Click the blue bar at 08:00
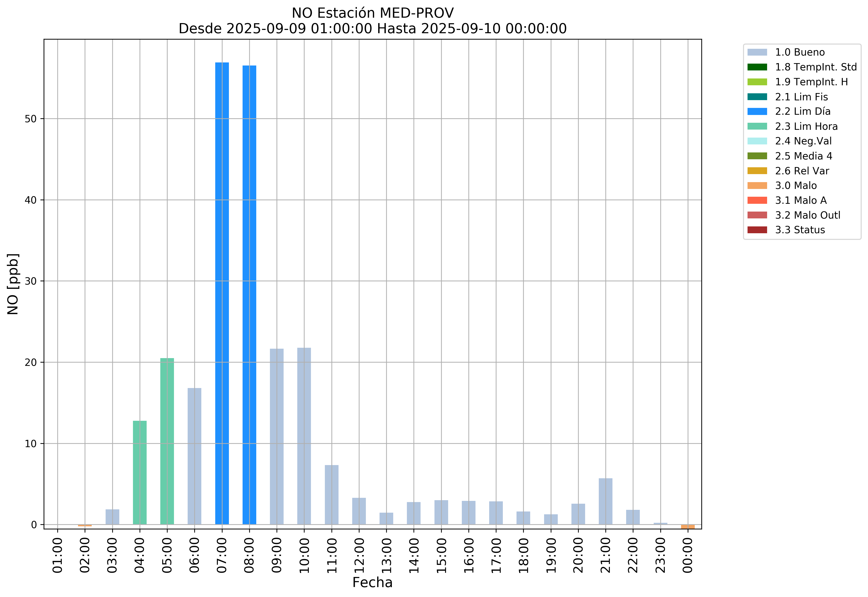868x597 pixels. (249, 295)
